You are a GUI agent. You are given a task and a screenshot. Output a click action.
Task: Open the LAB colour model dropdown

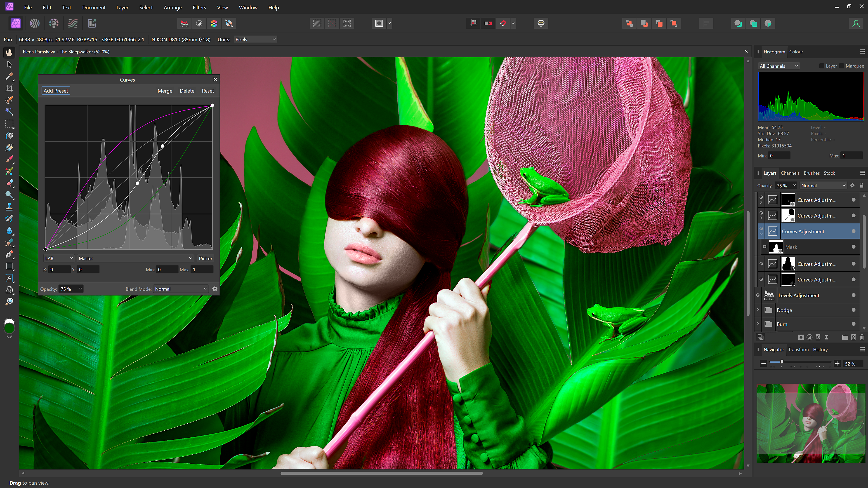coord(59,258)
